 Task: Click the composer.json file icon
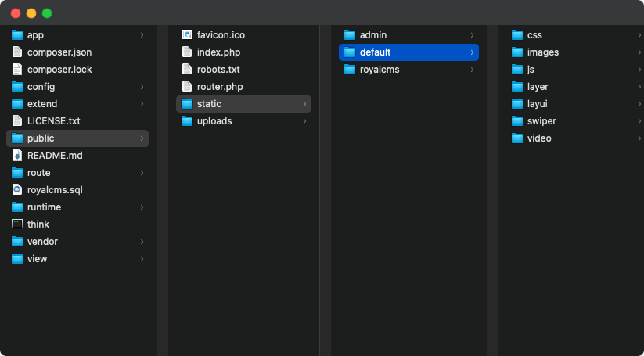click(x=17, y=52)
